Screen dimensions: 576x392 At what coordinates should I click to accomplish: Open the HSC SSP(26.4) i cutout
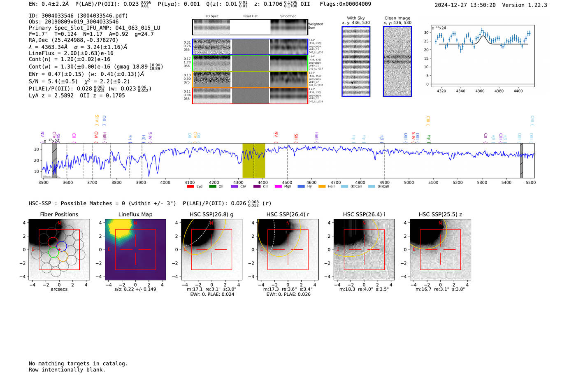364,250
